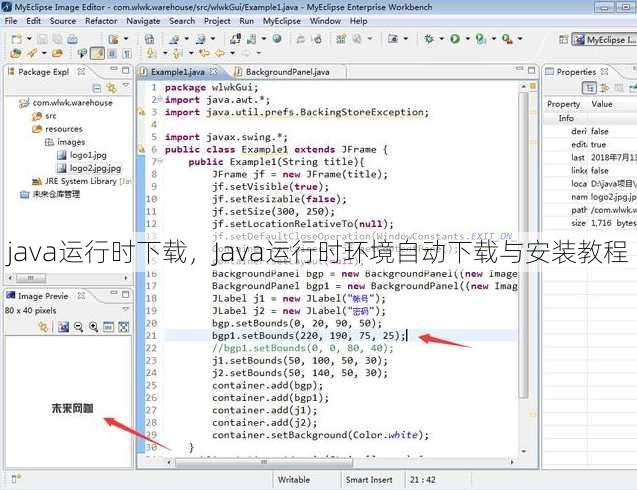This screenshot has width=637, height=490.
Task: Open the Run configurations dropdown arrow
Action: point(468,39)
